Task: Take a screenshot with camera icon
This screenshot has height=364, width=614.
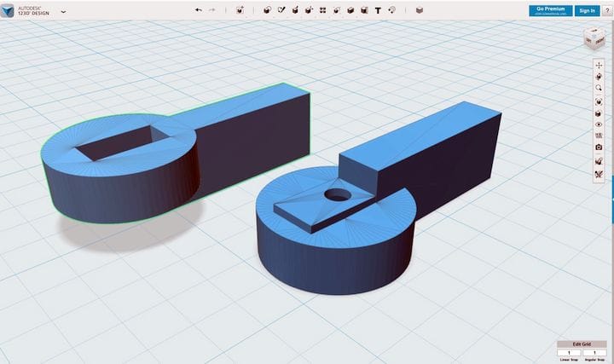Action: (599, 147)
